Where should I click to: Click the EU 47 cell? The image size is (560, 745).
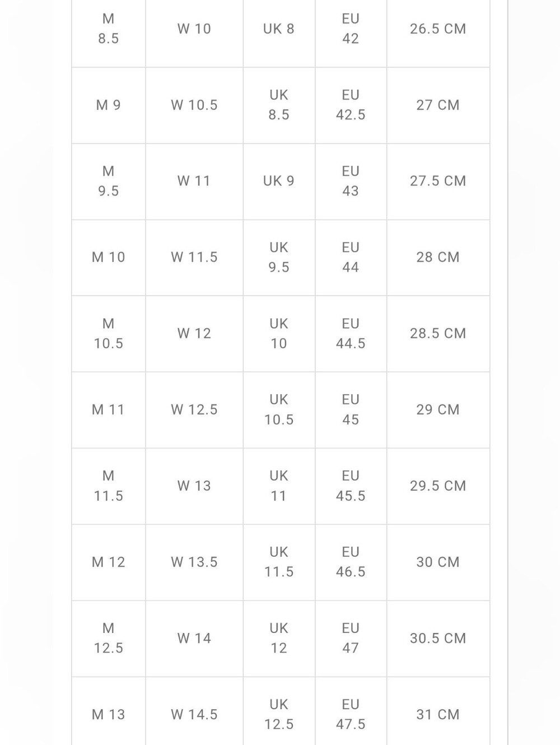pyautogui.click(x=351, y=639)
